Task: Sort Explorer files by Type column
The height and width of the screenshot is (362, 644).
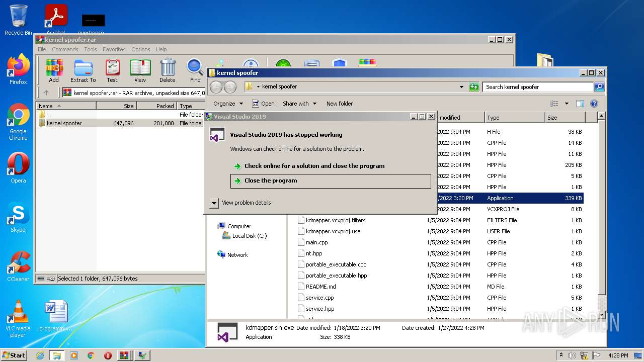Action: 515,118
